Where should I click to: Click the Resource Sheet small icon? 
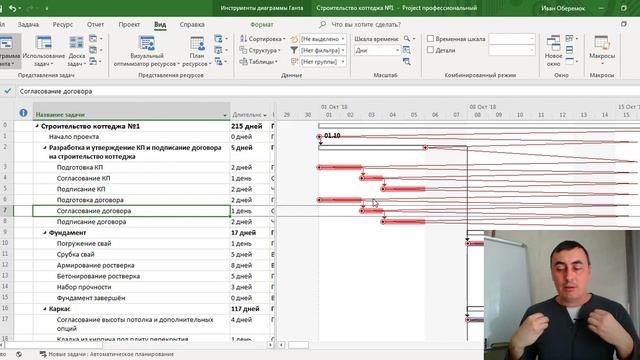click(x=219, y=50)
